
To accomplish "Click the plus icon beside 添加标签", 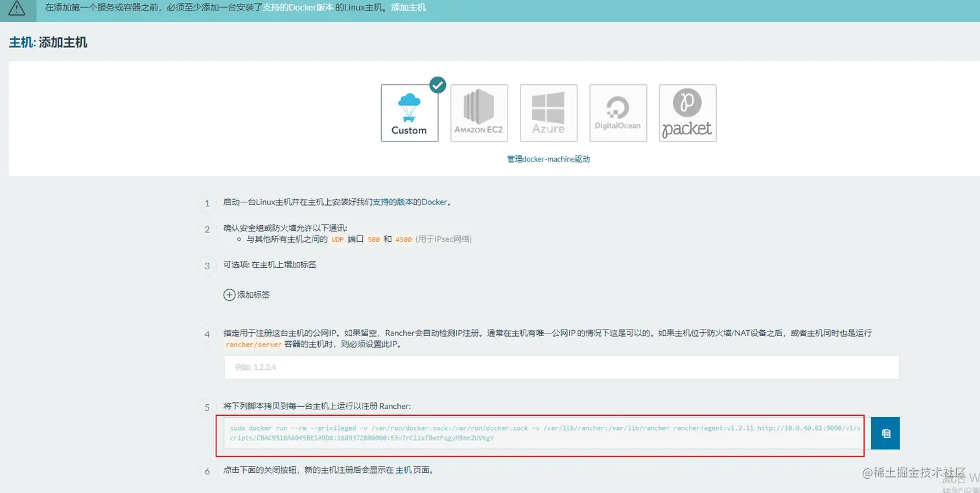I will tap(229, 295).
